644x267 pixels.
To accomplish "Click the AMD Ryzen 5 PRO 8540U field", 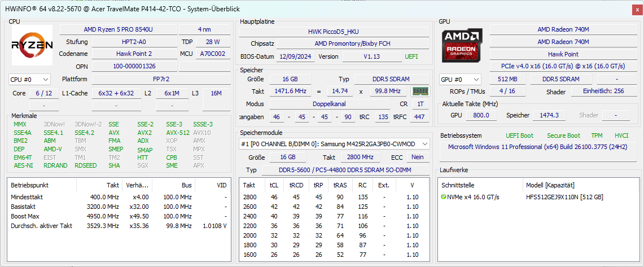I will [118, 29].
